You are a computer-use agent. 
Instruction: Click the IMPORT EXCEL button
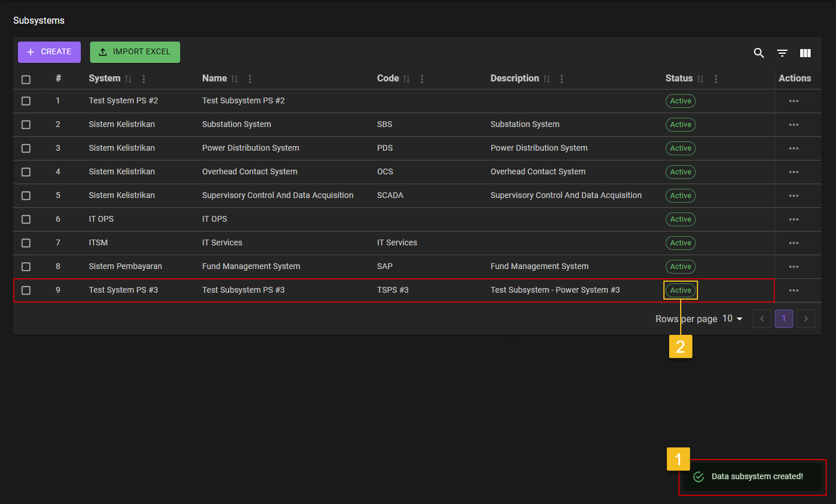pos(135,52)
